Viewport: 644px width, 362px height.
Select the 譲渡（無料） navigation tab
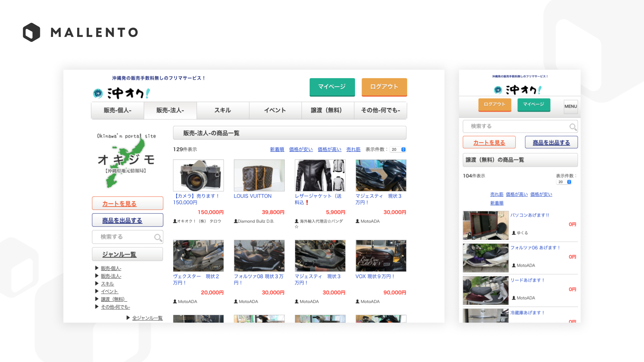point(327,110)
